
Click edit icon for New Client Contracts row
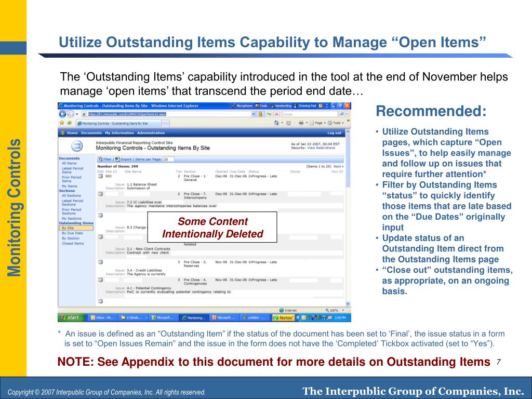(100, 237)
